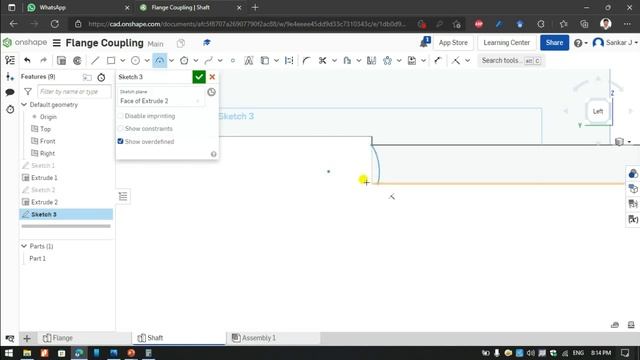This screenshot has width=640, height=360.
Task: Cancel Sketch 3 with the red X
Action: (x=212, y=77)
